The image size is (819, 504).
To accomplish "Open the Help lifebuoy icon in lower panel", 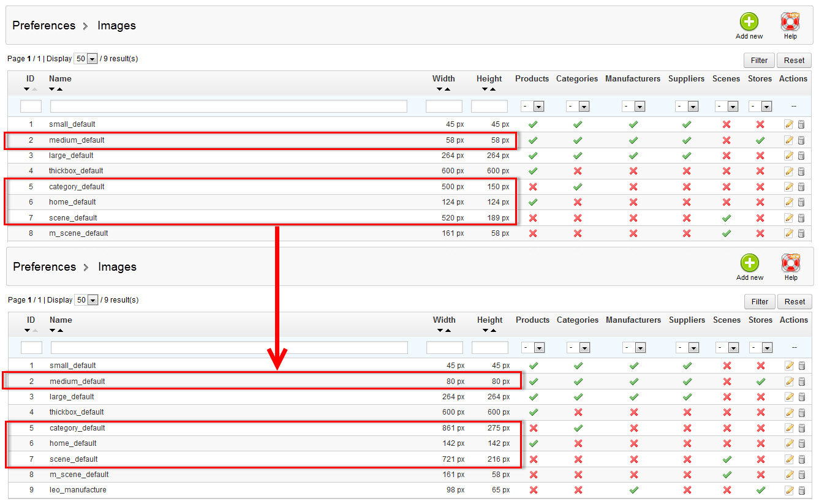I will [791, 263].
